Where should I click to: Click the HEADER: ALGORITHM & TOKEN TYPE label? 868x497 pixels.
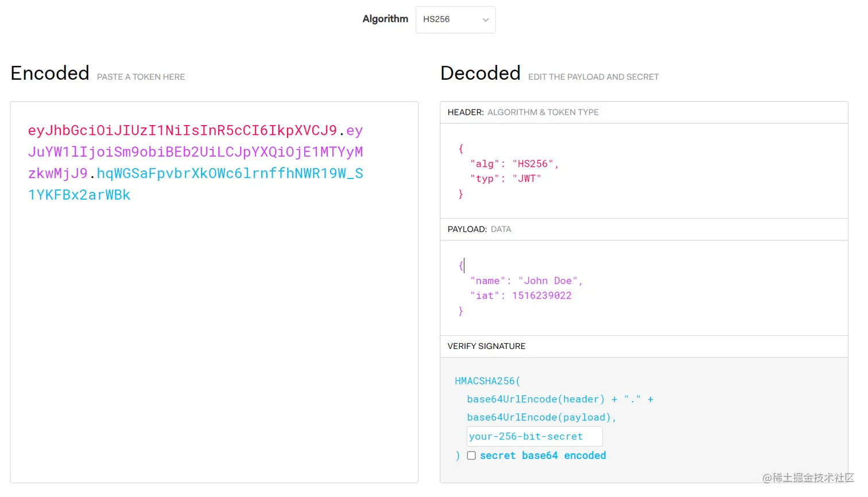[522, 112]
